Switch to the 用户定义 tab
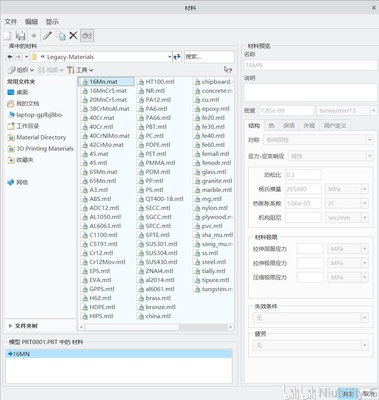The image size is (379, 400). pyautogui.click(x=335, y=126)
